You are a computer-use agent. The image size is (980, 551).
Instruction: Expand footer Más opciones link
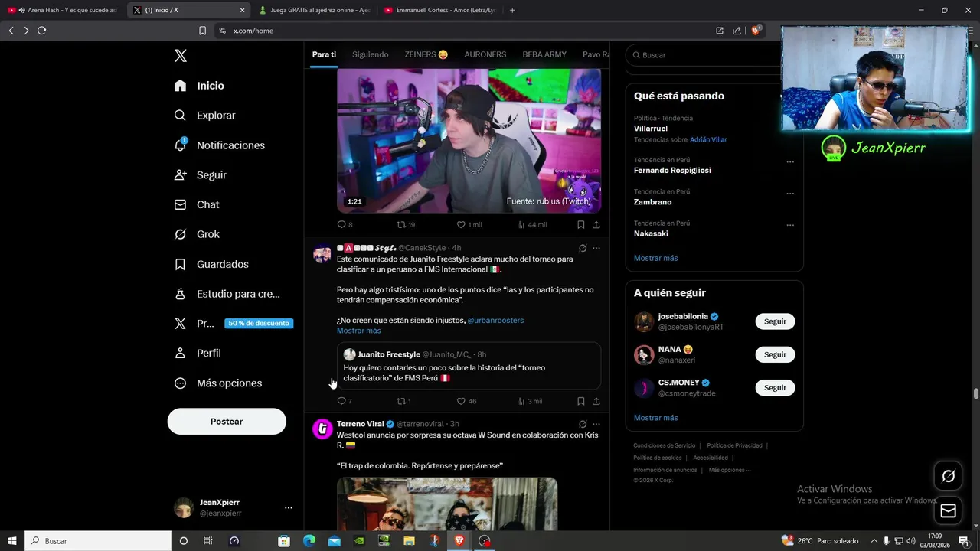pyautogui.click(x=730, y=470)
